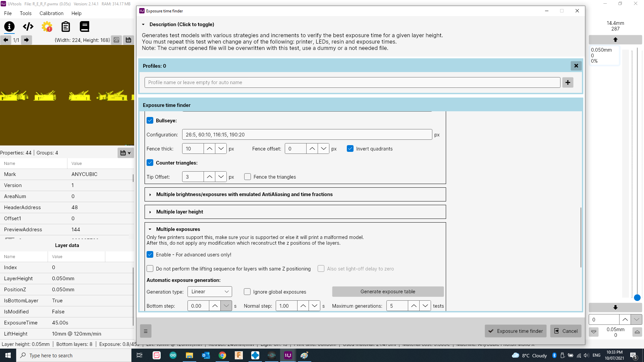The width and height of the screenshot is (644, 362).
Task: Open UVtools from the Windows taskbar
Action: click(x=288, y=355)
